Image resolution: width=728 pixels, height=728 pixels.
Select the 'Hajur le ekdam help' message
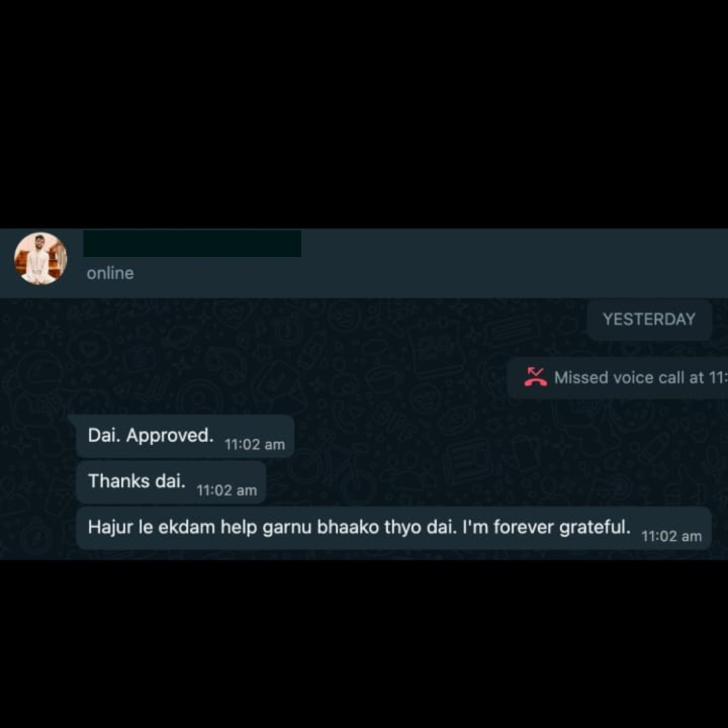394,528
